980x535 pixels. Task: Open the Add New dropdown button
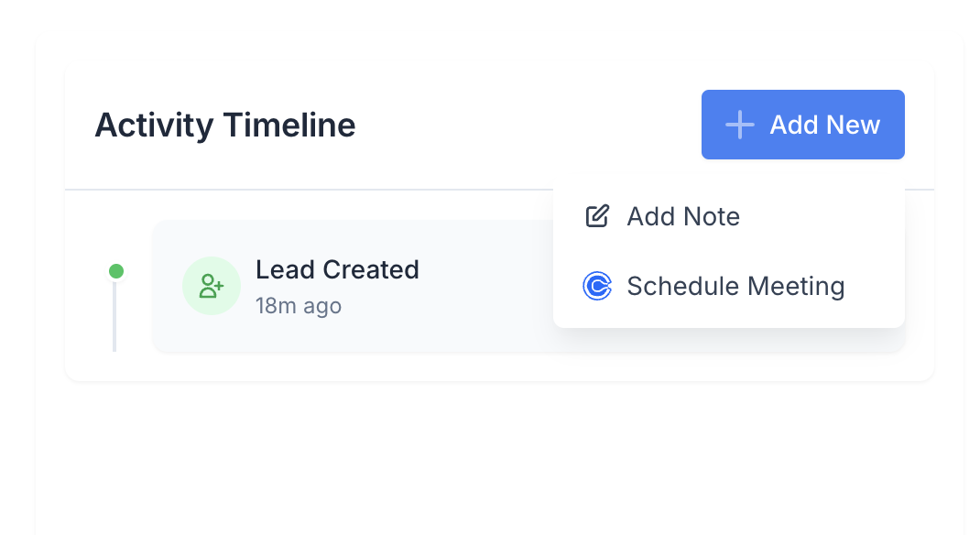(x=802, y=125)
